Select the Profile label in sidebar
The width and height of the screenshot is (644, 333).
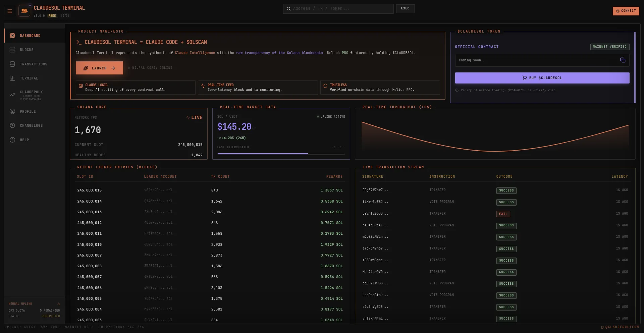coord(28,111)
